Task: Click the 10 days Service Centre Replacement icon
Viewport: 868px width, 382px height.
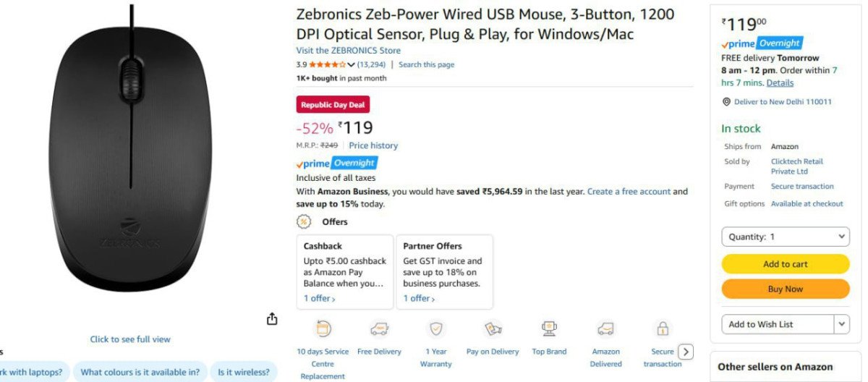Action: click(x=323, y=329)
